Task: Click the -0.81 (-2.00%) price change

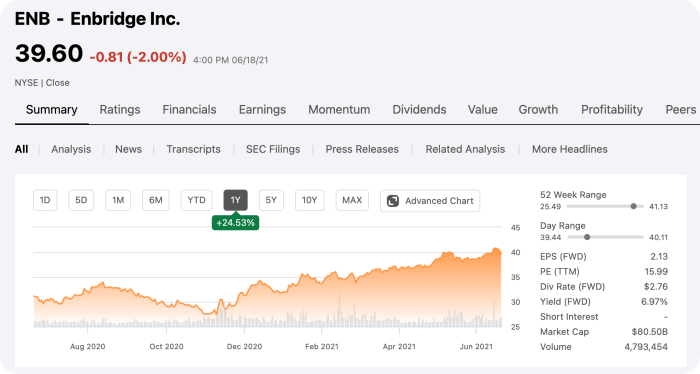Action: 138,57
